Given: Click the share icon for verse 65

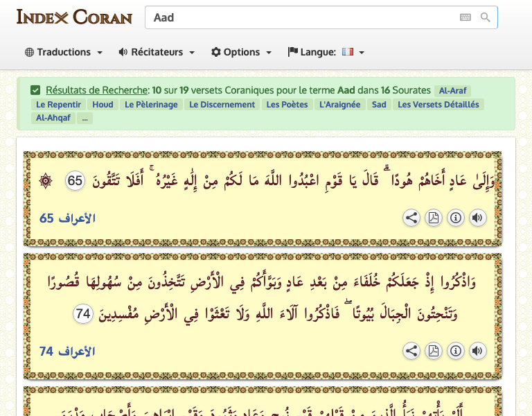Looking at the screenshot, I should (x=411, y=218).
